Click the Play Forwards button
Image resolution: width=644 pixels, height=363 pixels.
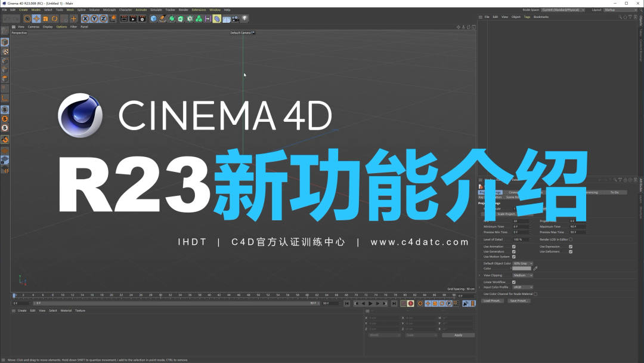click(370, 303)
